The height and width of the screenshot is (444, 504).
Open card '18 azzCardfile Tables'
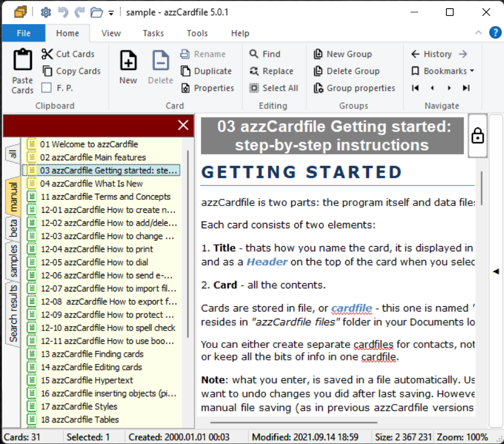[101, 419]
